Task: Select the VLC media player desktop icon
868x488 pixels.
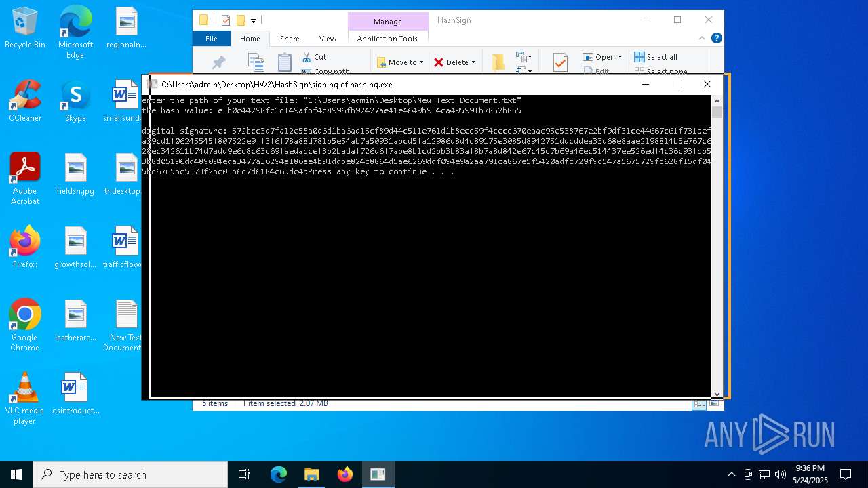Action: (25, 399)
